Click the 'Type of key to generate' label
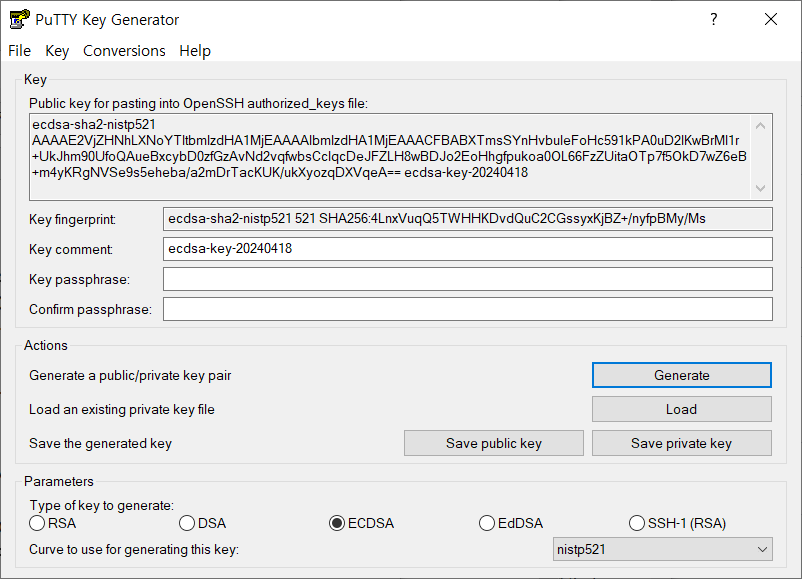The height and width of the screenshot is (579, 802). point(102,505)
